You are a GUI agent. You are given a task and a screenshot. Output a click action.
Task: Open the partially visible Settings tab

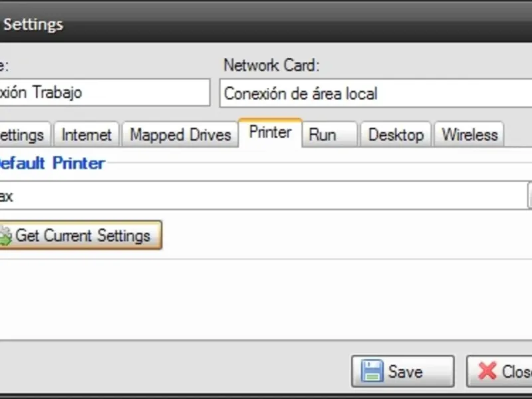pyautogui.click(x=24, y=134)
